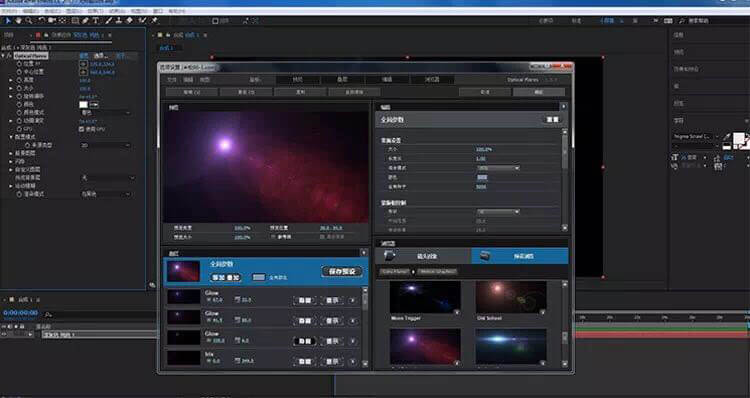Hide the Iris element in the stack
Screen dimensions: 750x398
[305, 362]
